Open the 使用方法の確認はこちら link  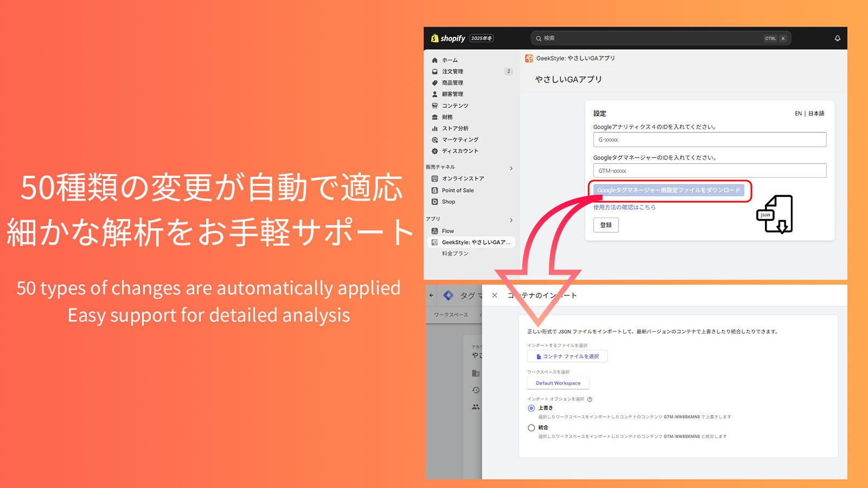click(624, 207)
